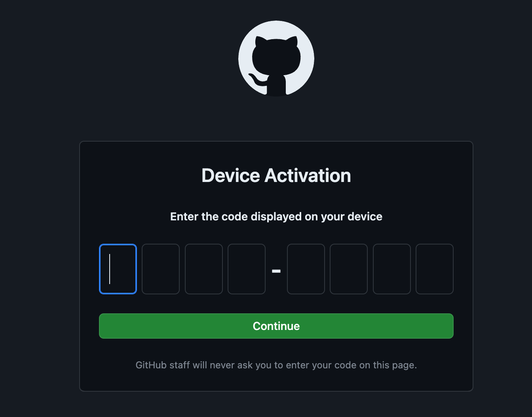Click the Device Activation heading
Screen dimensions: 532x417
pos(276,176)
